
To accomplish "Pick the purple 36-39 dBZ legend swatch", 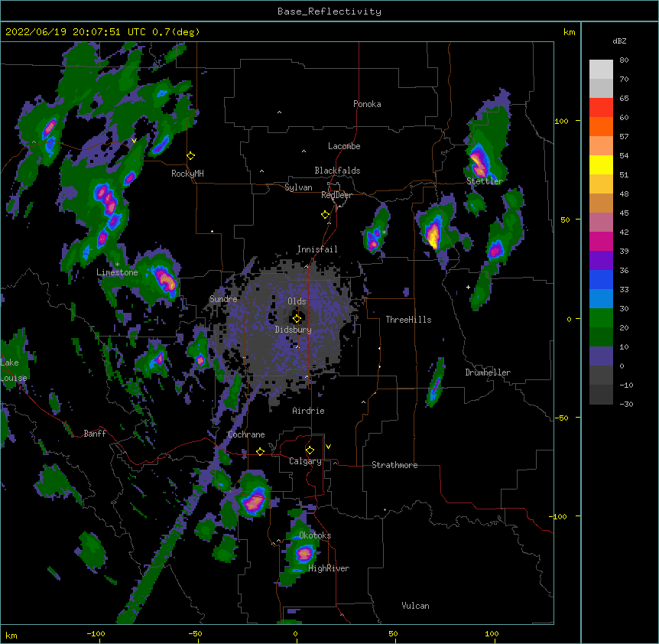I will pos(601,260).
